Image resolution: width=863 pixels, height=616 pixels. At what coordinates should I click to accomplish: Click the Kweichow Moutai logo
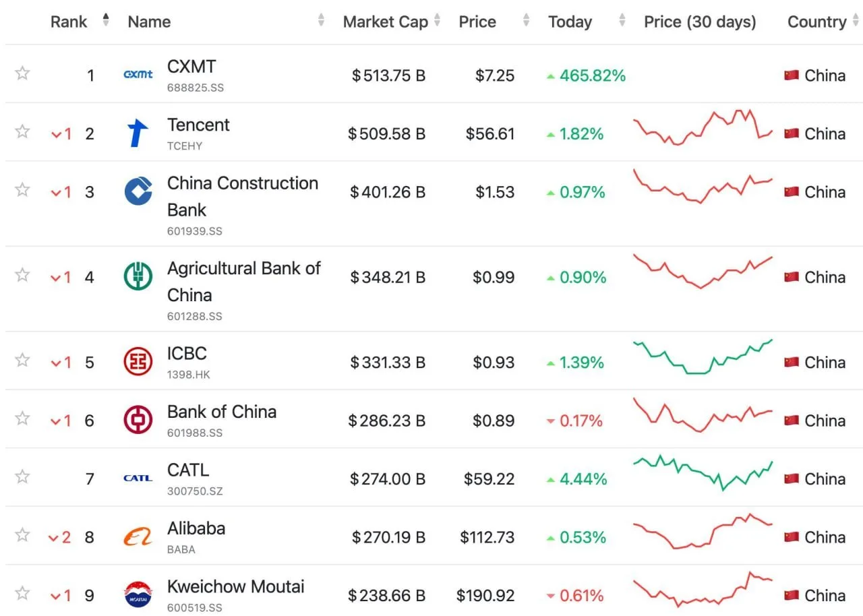click(x=138, y=595)
